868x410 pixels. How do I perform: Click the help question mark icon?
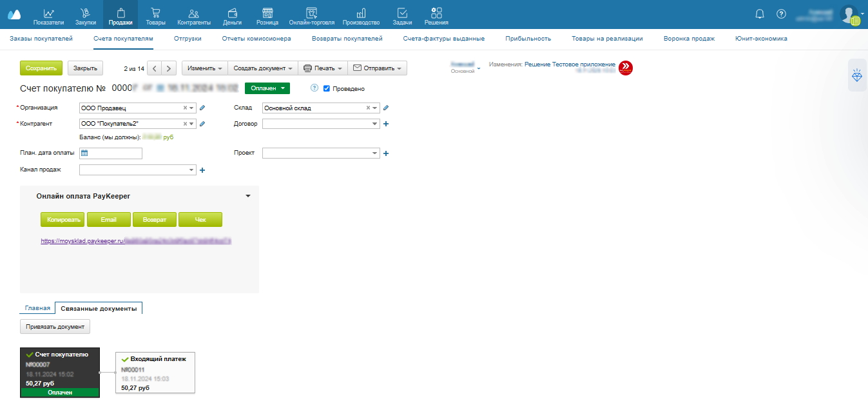click(x=781, y=14)
